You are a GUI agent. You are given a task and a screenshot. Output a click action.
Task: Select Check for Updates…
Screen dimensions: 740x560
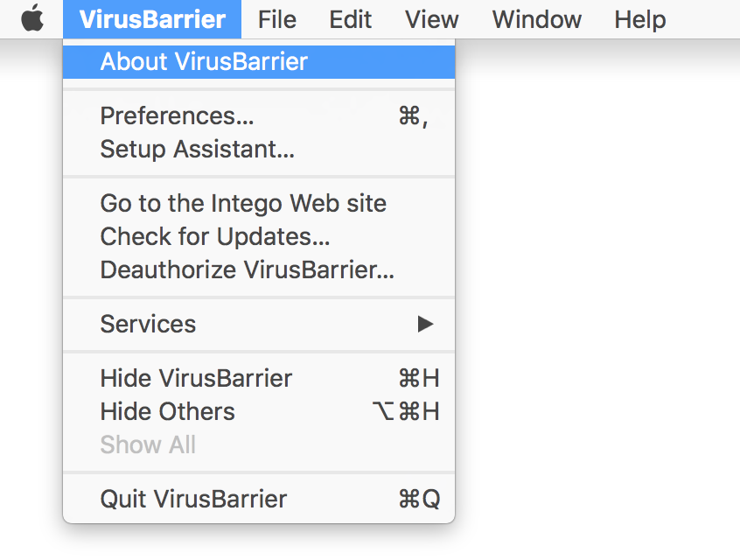point(259,236)
